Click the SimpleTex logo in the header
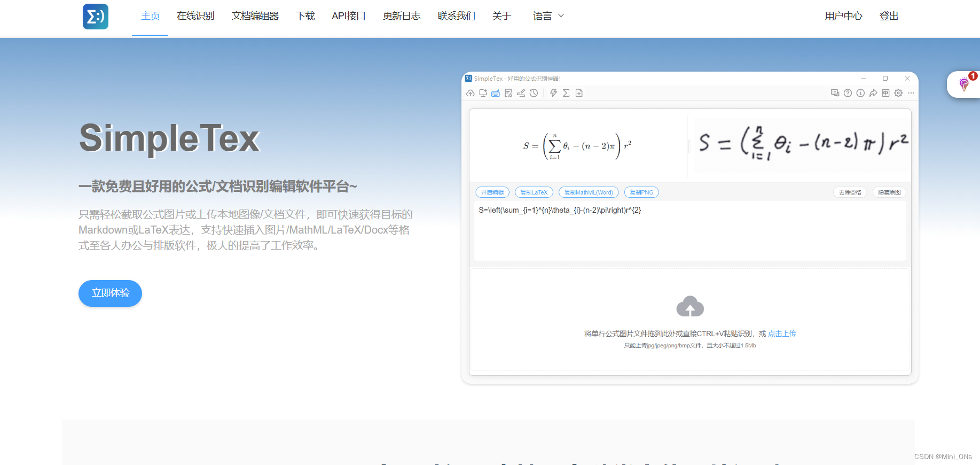This screenshot has width=980, height=465. (x=96, y=16)
